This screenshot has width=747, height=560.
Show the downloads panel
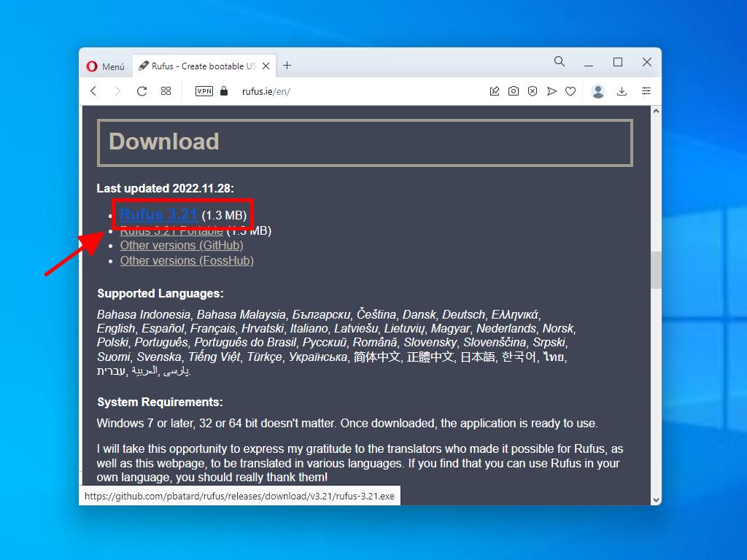(x=622, y=91)
